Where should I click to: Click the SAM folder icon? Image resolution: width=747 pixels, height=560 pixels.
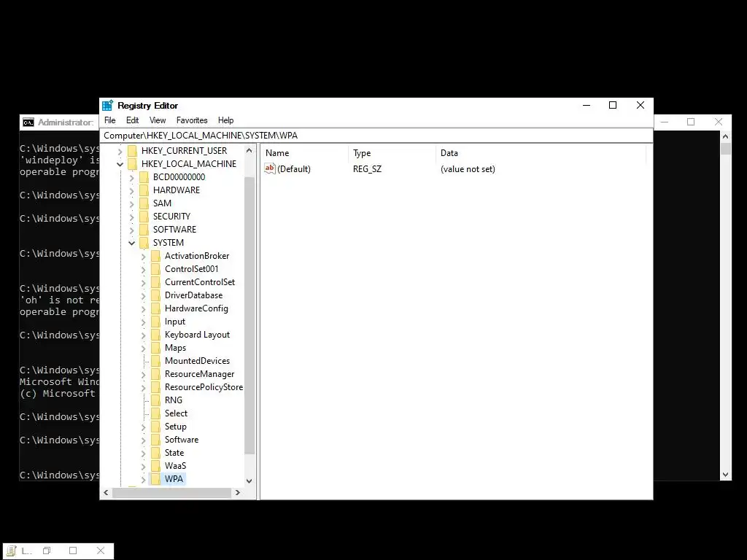click(144, 203)
